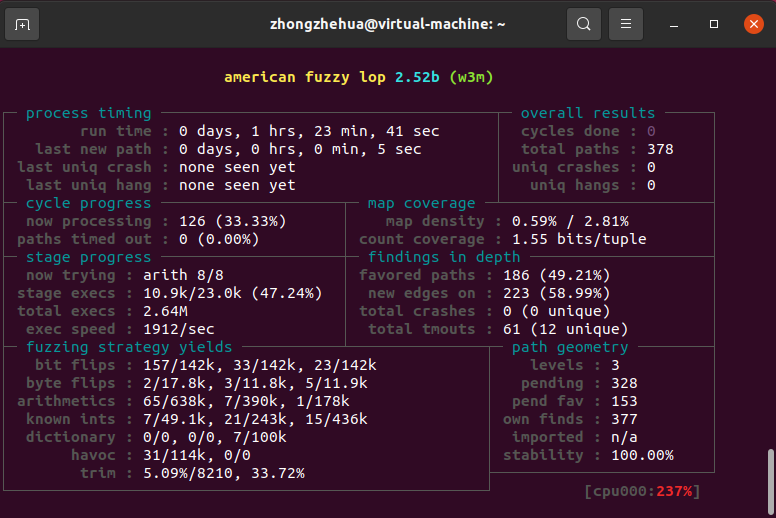Click the last uniq hang 'none seen yet'
The image size is (776, 518).
(237, 186)
